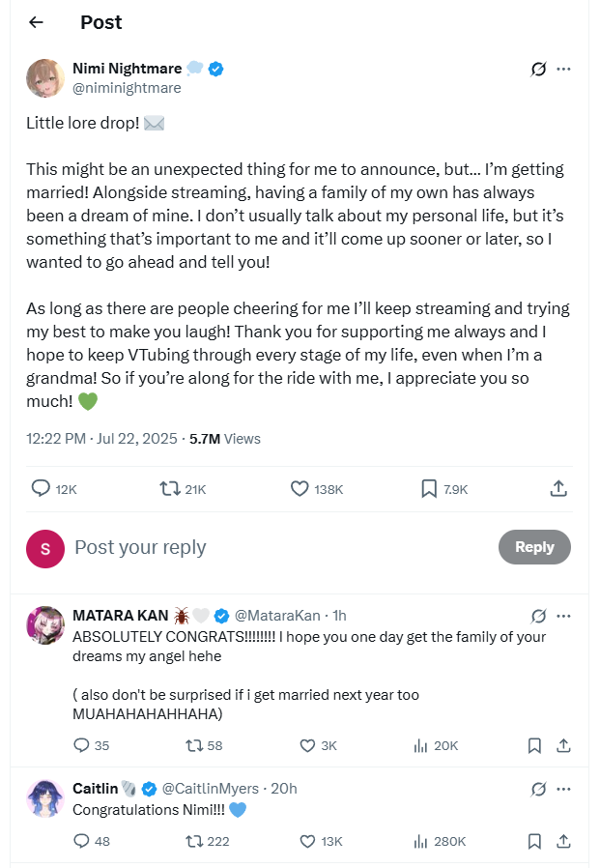
Task: Open more options on MATARA KAN's reply
Action: pos(564,616)
